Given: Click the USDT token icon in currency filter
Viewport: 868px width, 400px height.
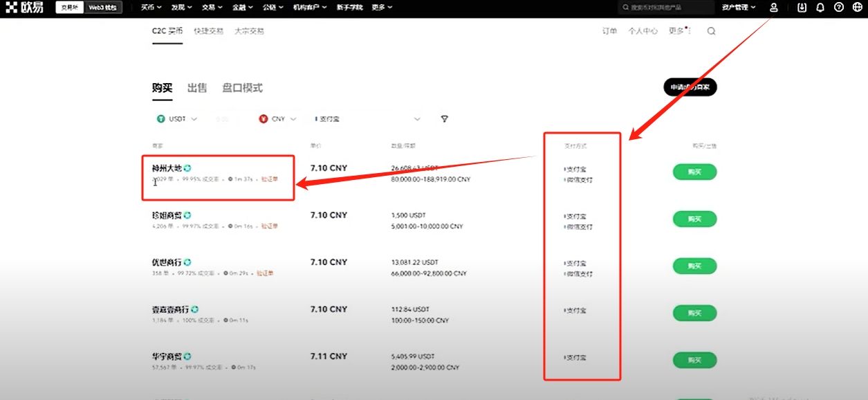Looking at the screenshot, I should click(x=161, y=119).
